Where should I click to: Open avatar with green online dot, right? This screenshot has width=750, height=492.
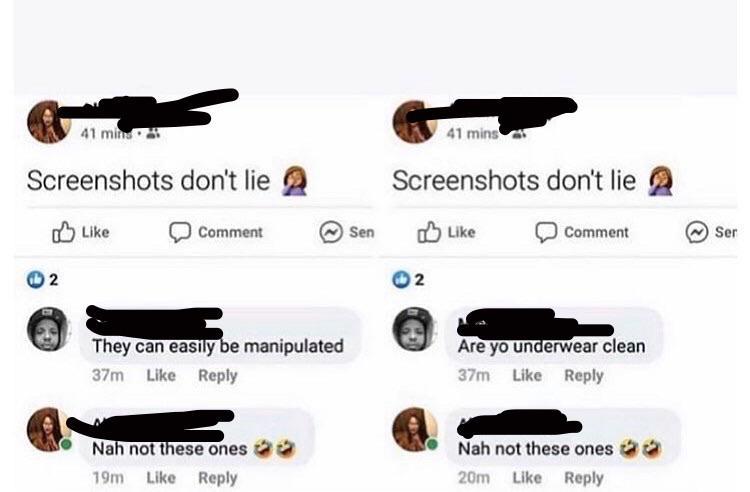(x=415, y=429)
